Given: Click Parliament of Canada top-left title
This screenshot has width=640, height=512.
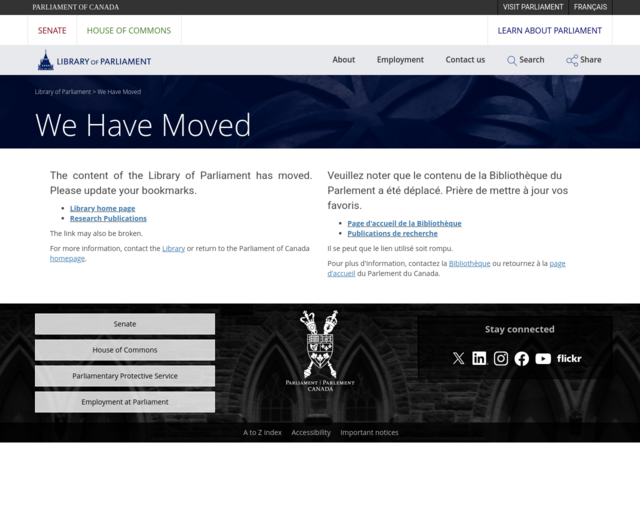Looking at the screenshot, I should 76,7.
